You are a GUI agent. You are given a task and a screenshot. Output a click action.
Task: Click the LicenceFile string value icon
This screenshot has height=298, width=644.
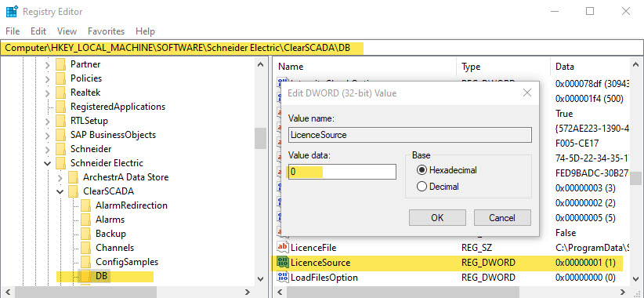283,248
